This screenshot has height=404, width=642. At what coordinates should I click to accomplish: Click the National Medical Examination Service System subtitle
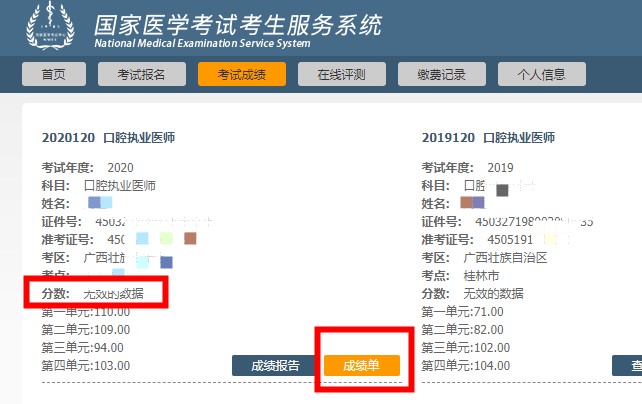point(201,43)
